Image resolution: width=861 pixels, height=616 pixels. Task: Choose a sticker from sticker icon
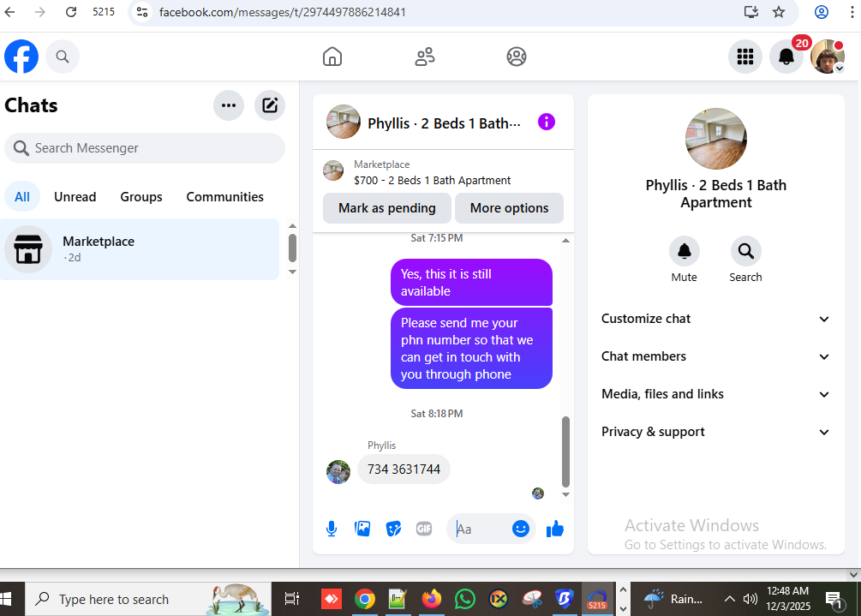394,529
